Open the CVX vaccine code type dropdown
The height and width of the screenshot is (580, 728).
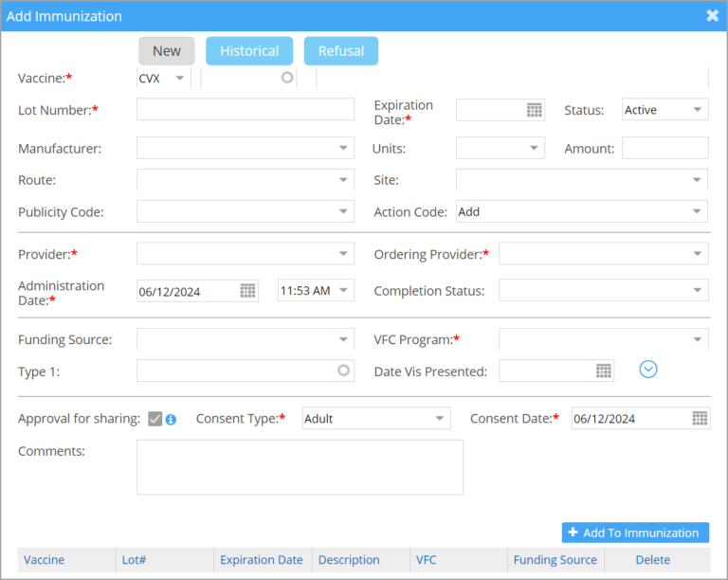click(163, 78)
